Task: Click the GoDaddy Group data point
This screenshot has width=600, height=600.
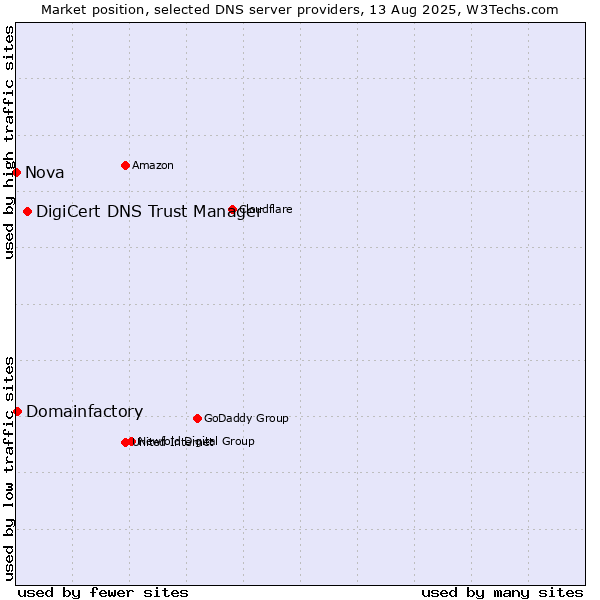Action: pos(197,418)
